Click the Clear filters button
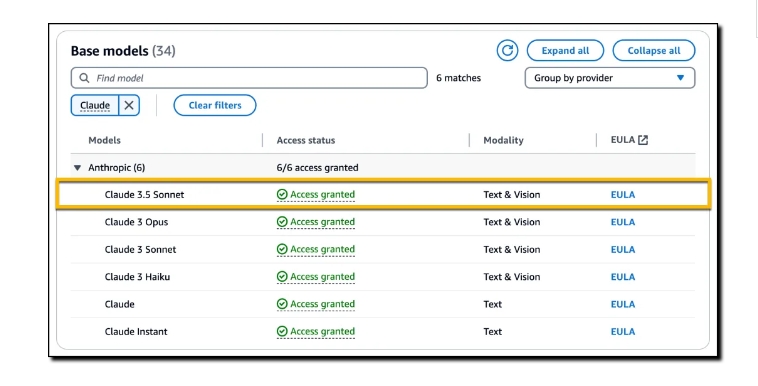The height and width of the screenshot is (386, 758). (215, 105)
